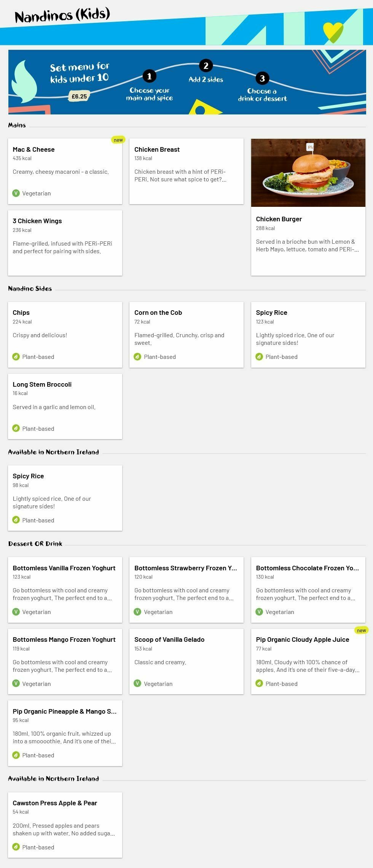Click the Plant-based icon on Long Stem Broccoli
The width and height of the screenshot is (373, 868).
coord(16,428)
